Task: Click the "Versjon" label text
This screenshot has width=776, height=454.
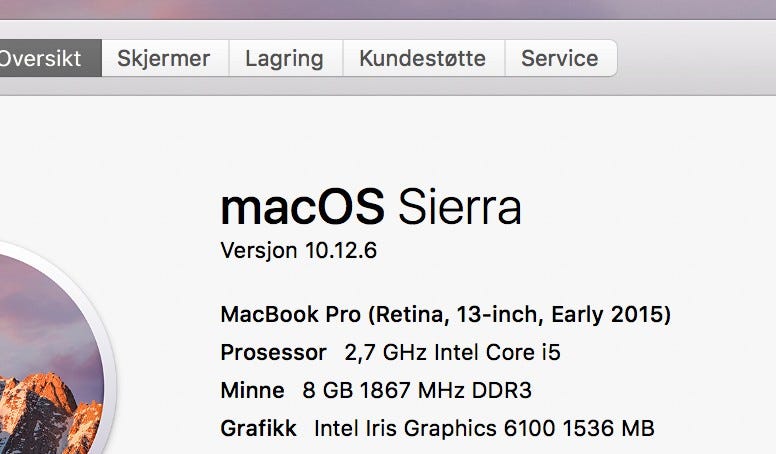Action: pyautogui.click(x=258, y=250)
